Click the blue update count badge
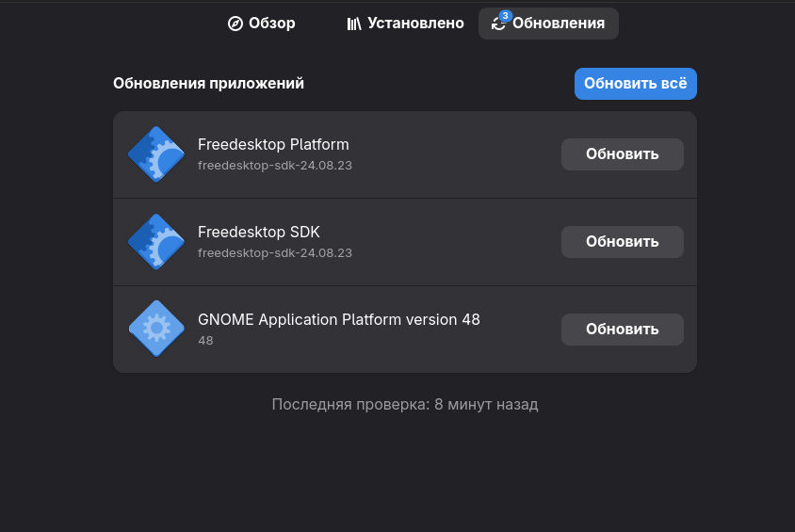 (x=506, y=16)
